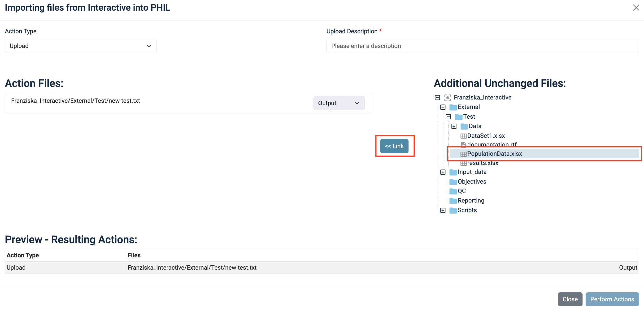Viewport: 644px width, 311px height.
Task: Select the QC folder in tree
Action: point(461,191)
